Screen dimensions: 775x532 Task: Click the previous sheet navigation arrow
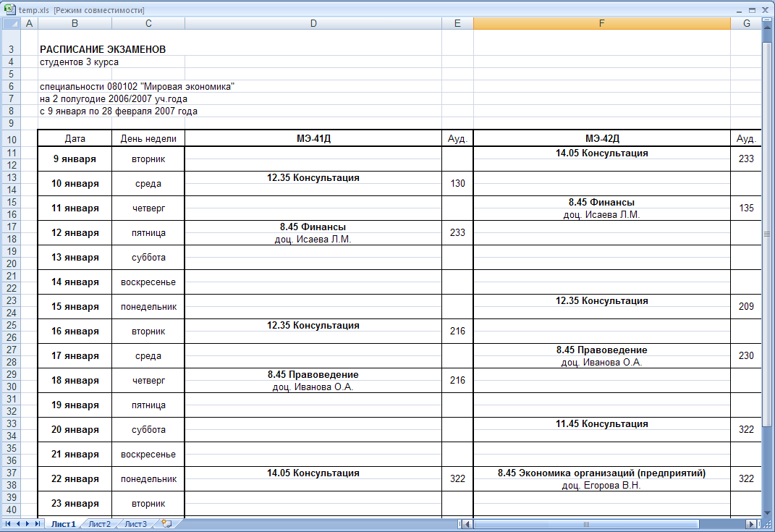click(x=18, y=523)
